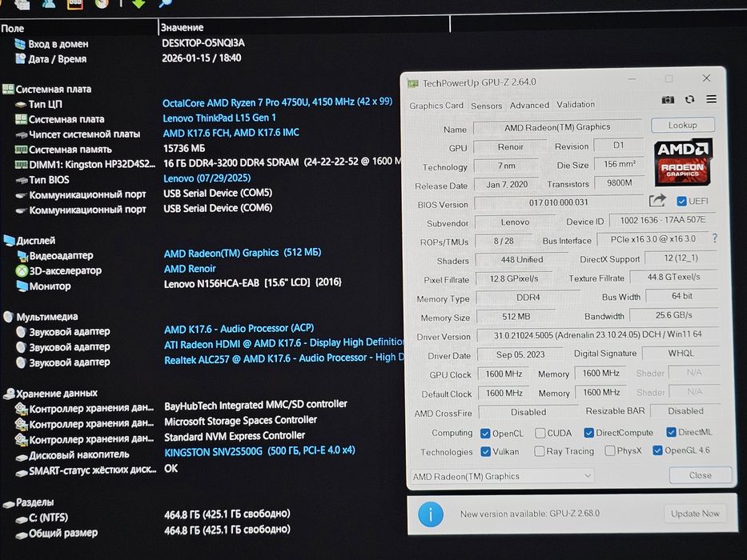The width and height of the screenshot is (747, 560).
Task: Click the GPU name field AMD Radeon(TM) Graphics
Action: coord(557,127)
